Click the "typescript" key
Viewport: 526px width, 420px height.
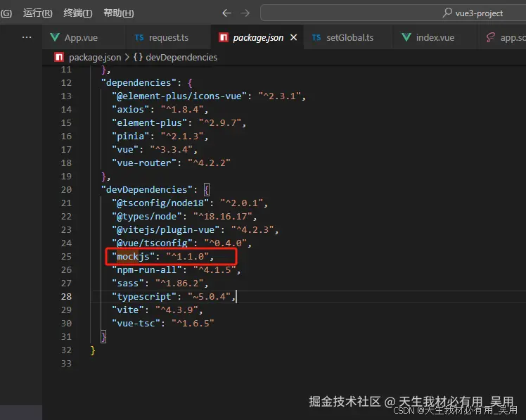(144, 296)
